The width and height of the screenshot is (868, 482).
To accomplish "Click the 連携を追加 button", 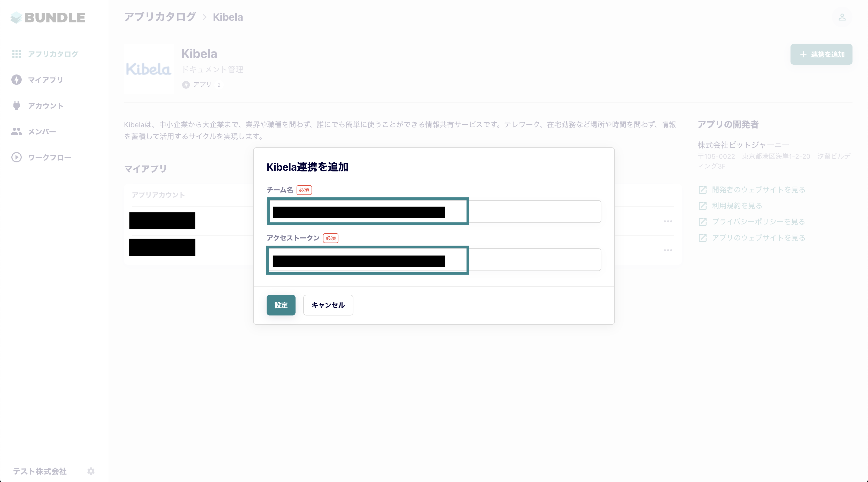I will click(x=821, y=54).
